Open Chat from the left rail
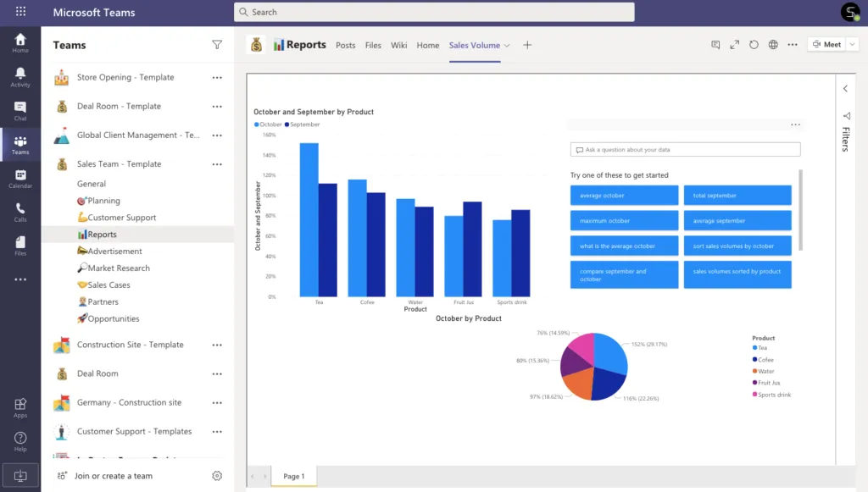This screenshot has height=492, width=868. click(x=20, y=111)
